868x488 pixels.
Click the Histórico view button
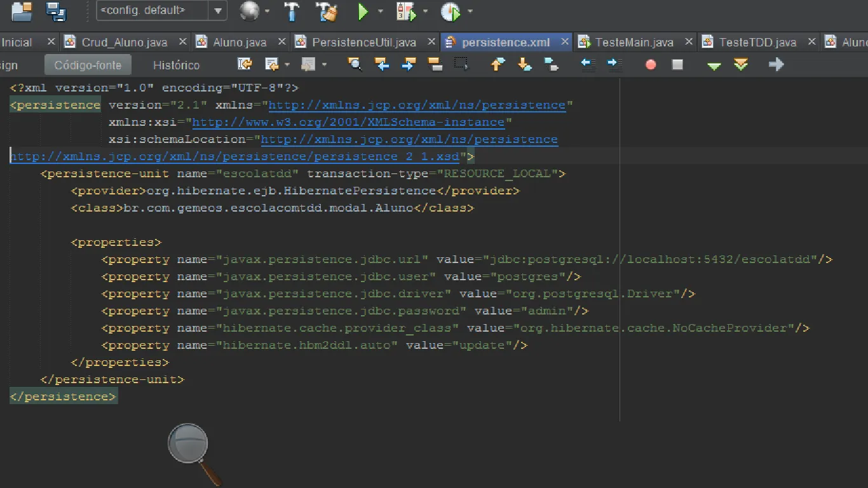coord(176,65)
